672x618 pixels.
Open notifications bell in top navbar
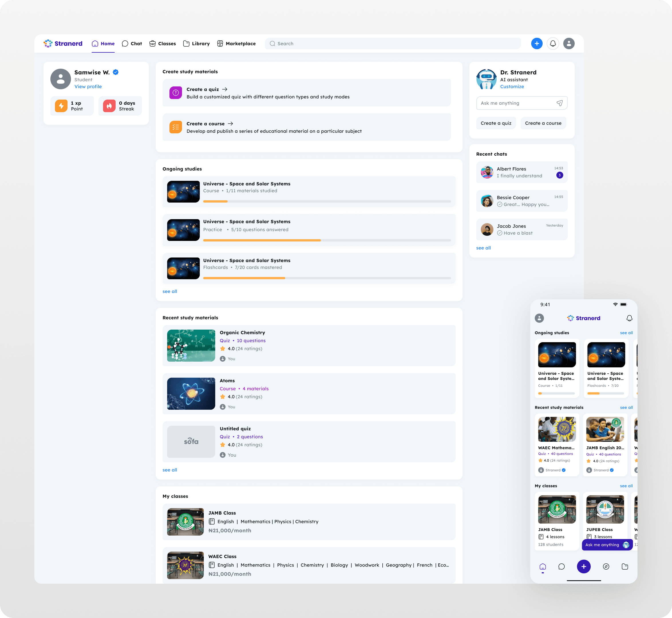click(553, 43)
